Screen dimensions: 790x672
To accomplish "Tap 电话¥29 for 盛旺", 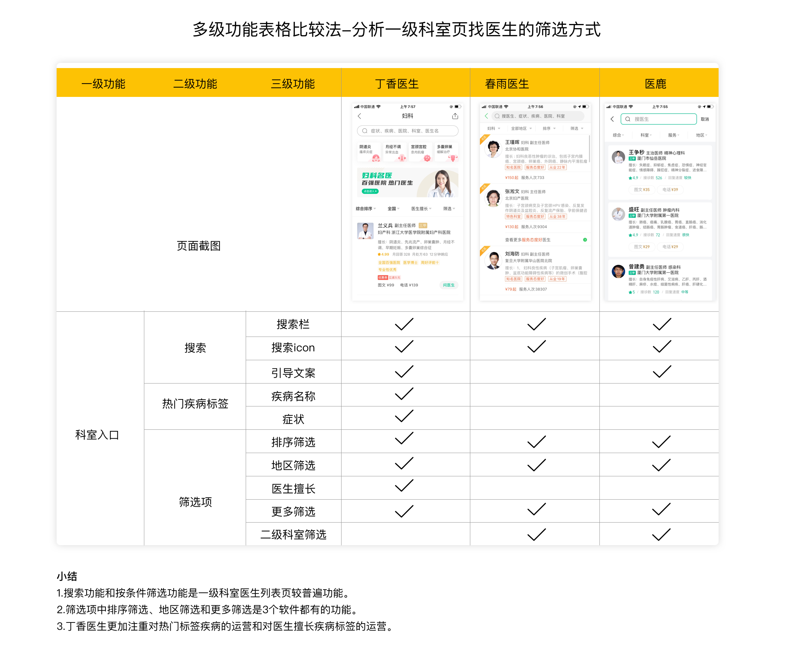I will click(x=670, y=246).
